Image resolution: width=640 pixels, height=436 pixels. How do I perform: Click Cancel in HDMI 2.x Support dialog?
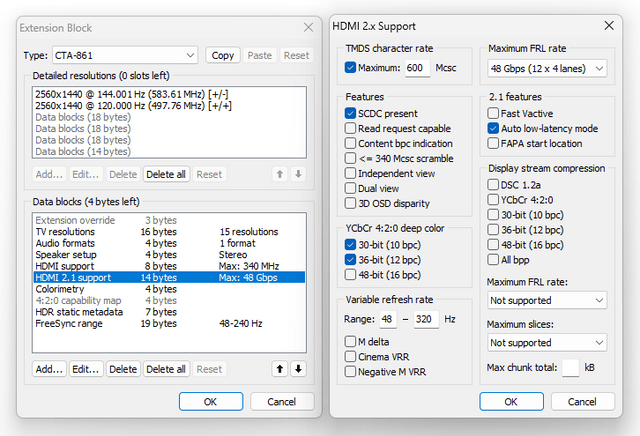tap(582, 402)
